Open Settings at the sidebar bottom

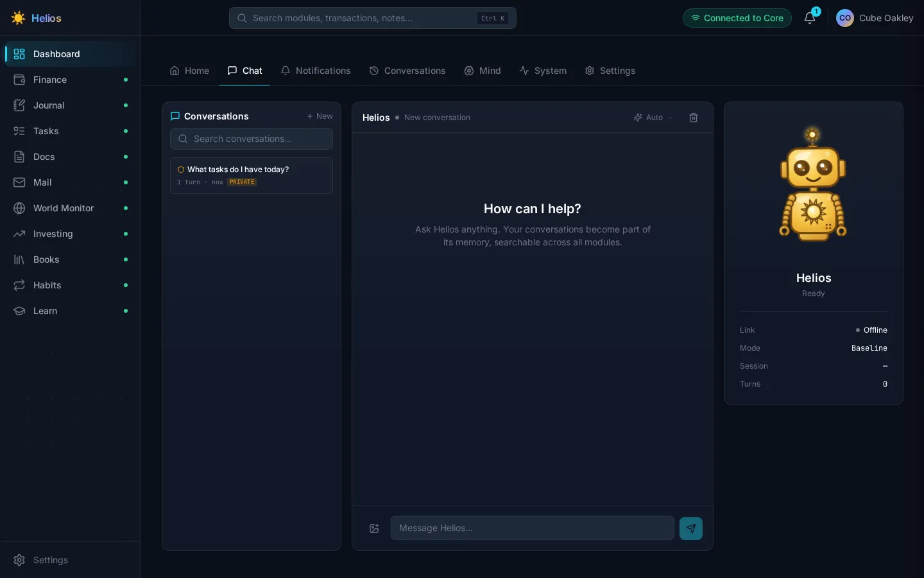pos(70,560)
